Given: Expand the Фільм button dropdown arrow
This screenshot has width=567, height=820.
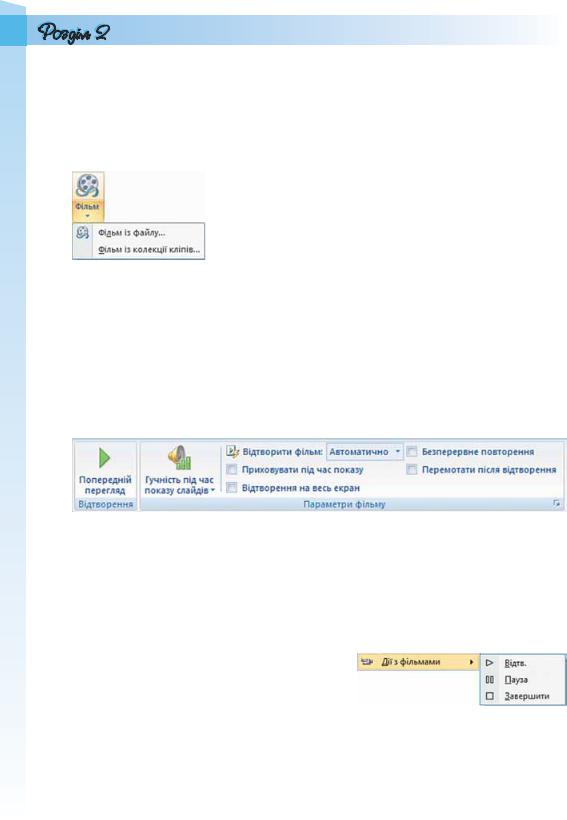Looking at the screenshot, I should click(x=87, y=215).
